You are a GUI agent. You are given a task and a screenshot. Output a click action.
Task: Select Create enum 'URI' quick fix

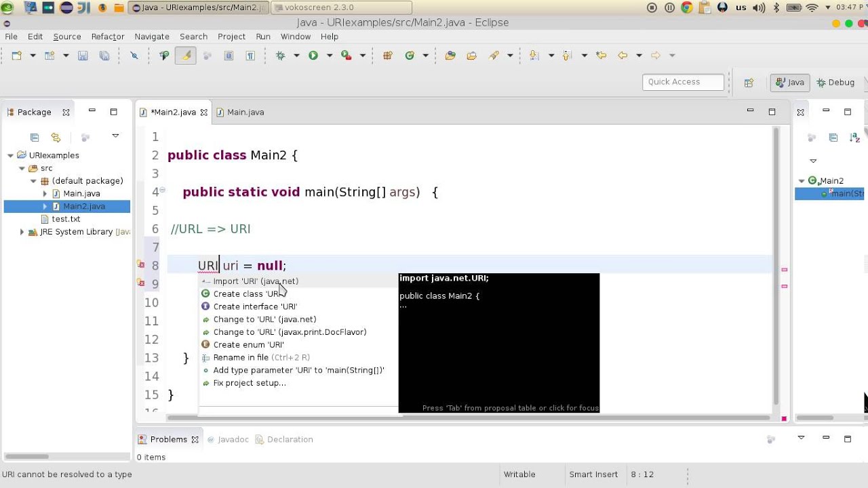[x=298, y=345]
